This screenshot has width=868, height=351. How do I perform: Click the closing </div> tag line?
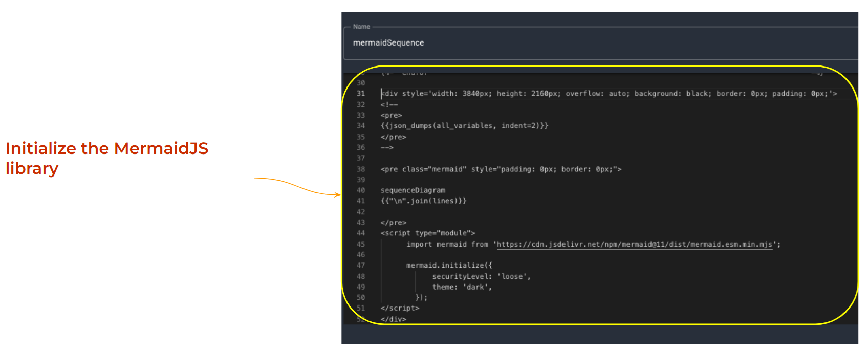click(393, 319)
